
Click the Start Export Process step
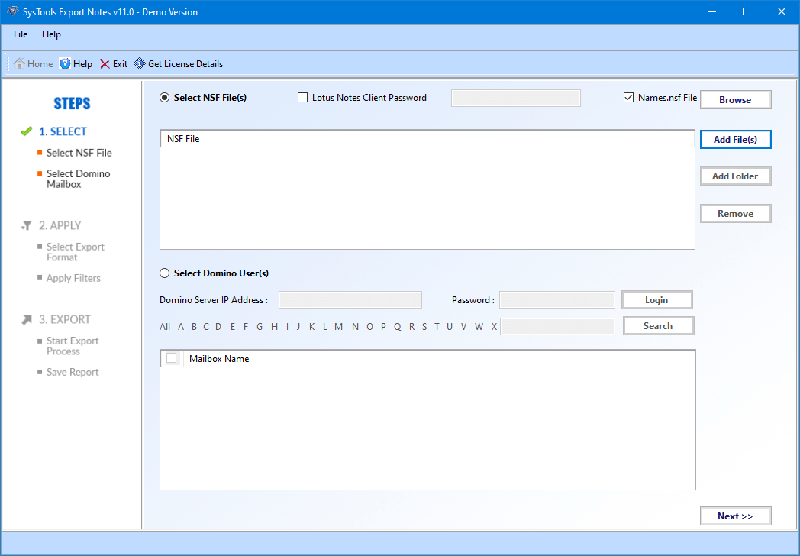[x=72, y=346]
